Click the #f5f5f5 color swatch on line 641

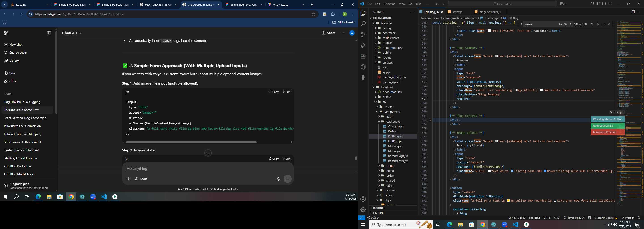tap(489, 31)
